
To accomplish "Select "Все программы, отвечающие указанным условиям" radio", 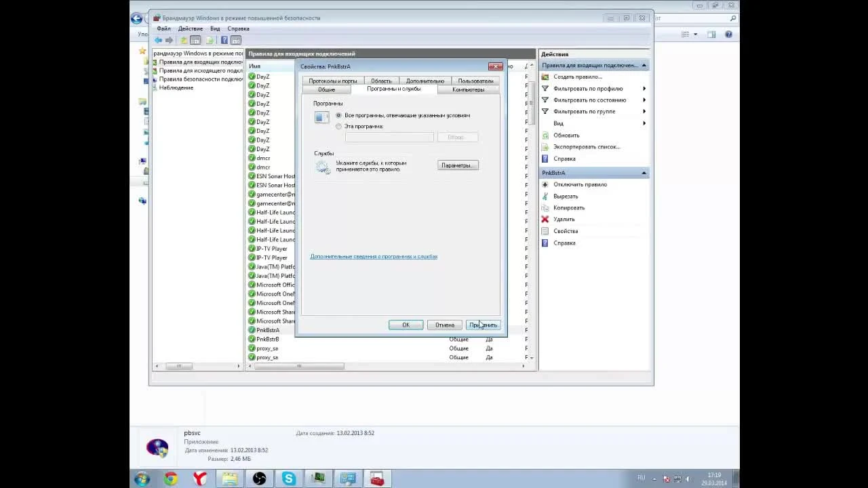I will [x=339, y=115].
